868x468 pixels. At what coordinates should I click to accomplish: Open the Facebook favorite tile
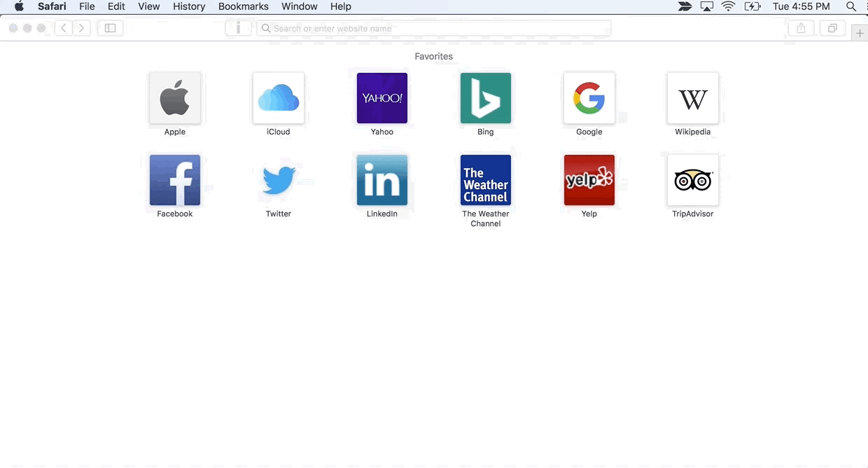pyautogui.click(x=175, y=180)
